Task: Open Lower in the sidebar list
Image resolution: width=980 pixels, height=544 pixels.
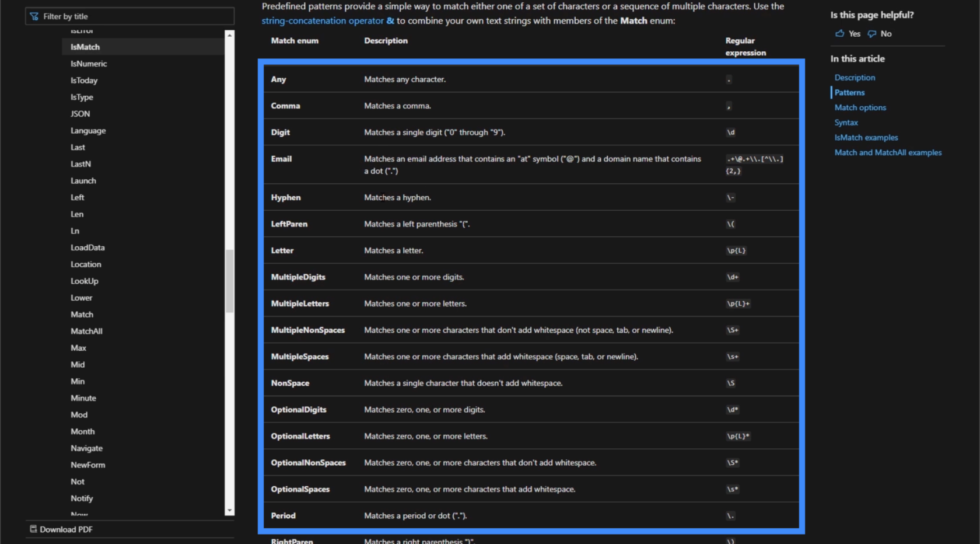Action: tap(81, 298)
